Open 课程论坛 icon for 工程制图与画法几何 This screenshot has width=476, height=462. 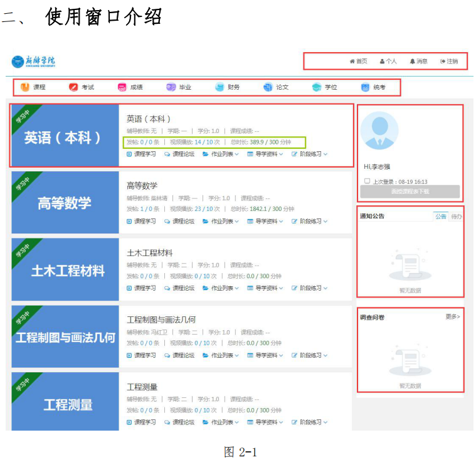pyautogui.click(x=167, y=355)
